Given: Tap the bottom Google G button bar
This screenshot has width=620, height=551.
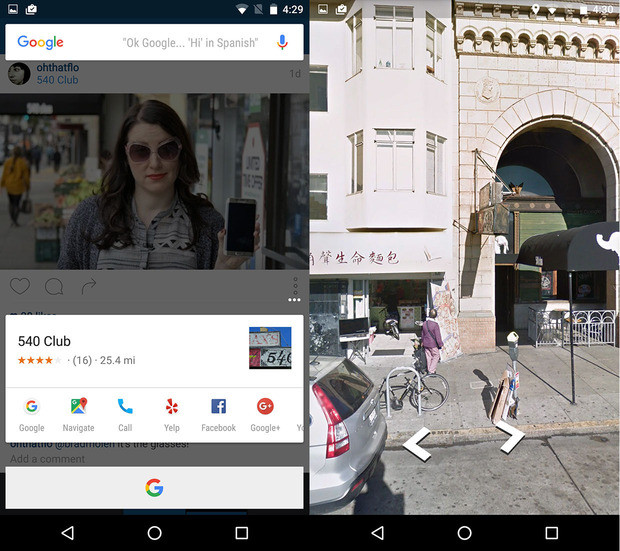Looking at the screenshot, I should 154,488.
